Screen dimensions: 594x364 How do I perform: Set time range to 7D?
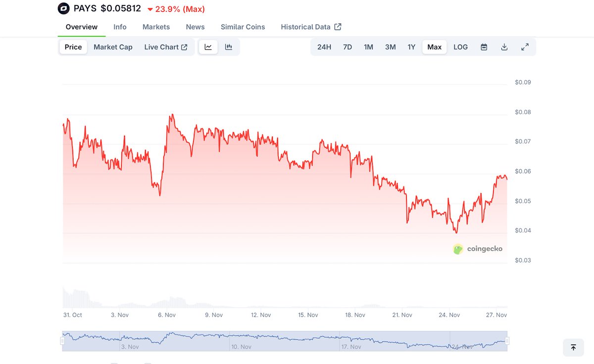pyautogui.click(x=347, y=47)
